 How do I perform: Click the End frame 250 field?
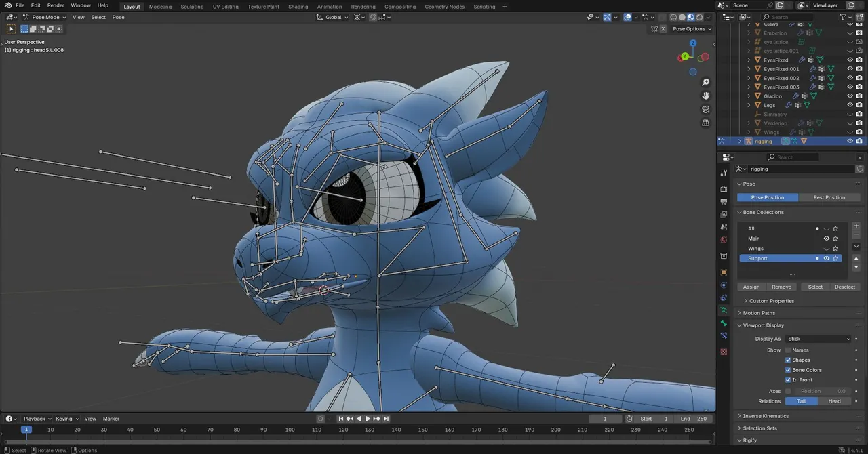(693, 419)
